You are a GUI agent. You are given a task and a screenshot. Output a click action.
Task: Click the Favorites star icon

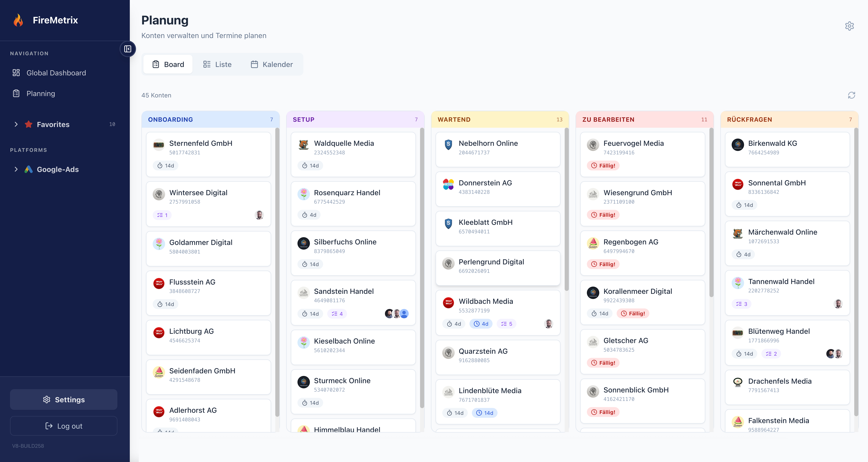(x=28, y=124)
